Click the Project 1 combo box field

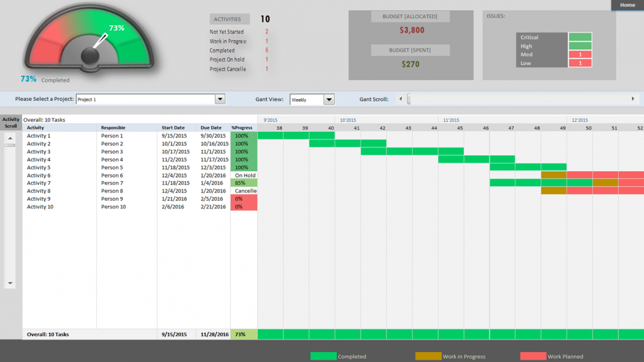coord(146,99)
